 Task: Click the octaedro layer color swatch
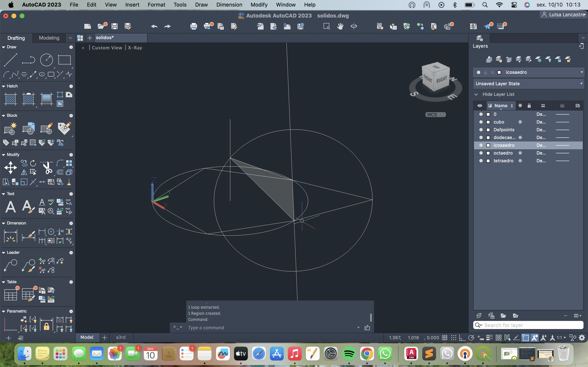[x=488, y=153]
